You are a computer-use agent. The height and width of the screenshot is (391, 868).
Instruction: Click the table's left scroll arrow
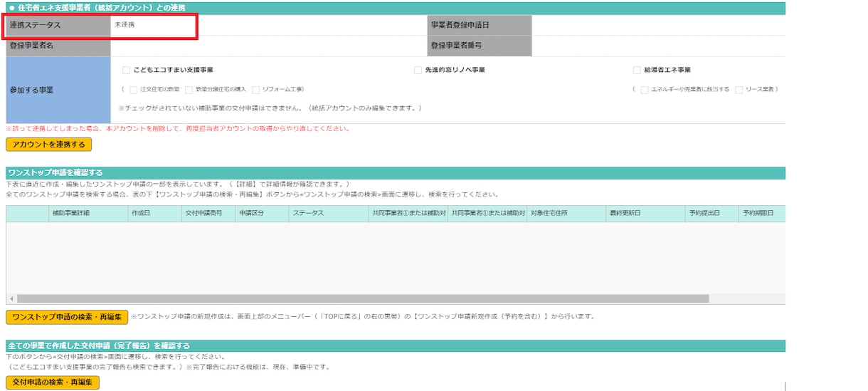11,298
